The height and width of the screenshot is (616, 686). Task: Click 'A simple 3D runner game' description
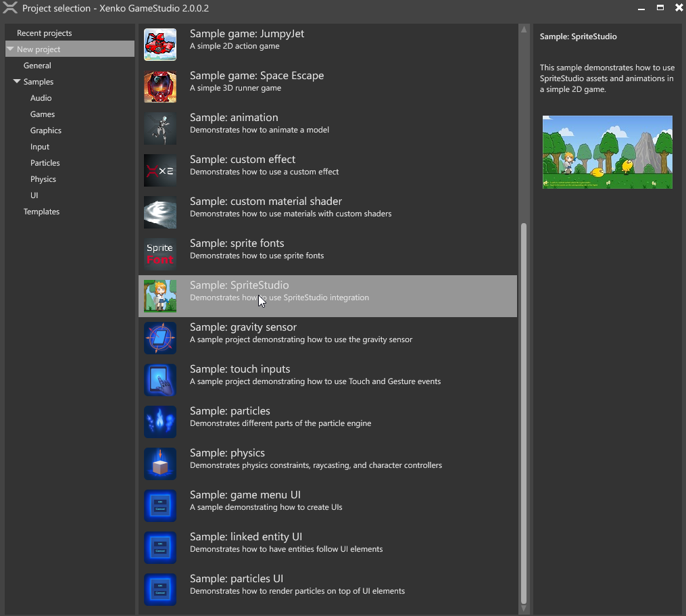coord(235,88)
